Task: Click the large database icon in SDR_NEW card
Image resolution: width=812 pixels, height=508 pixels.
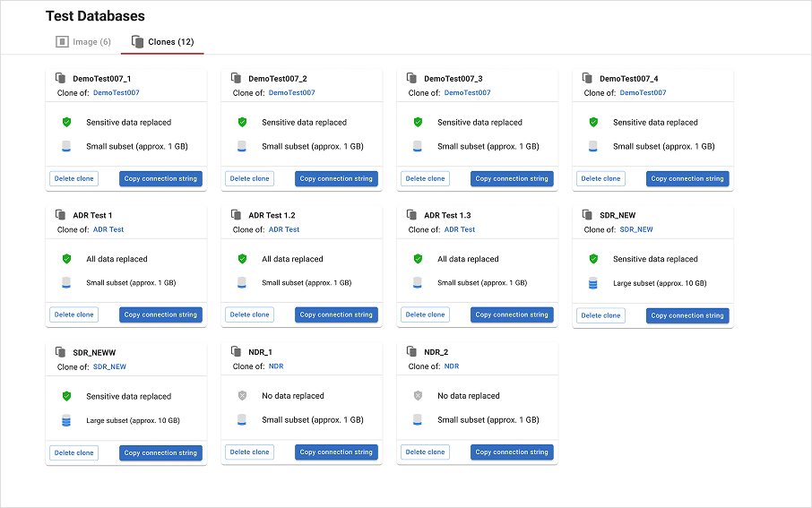Action: click(x=593, y=283)
